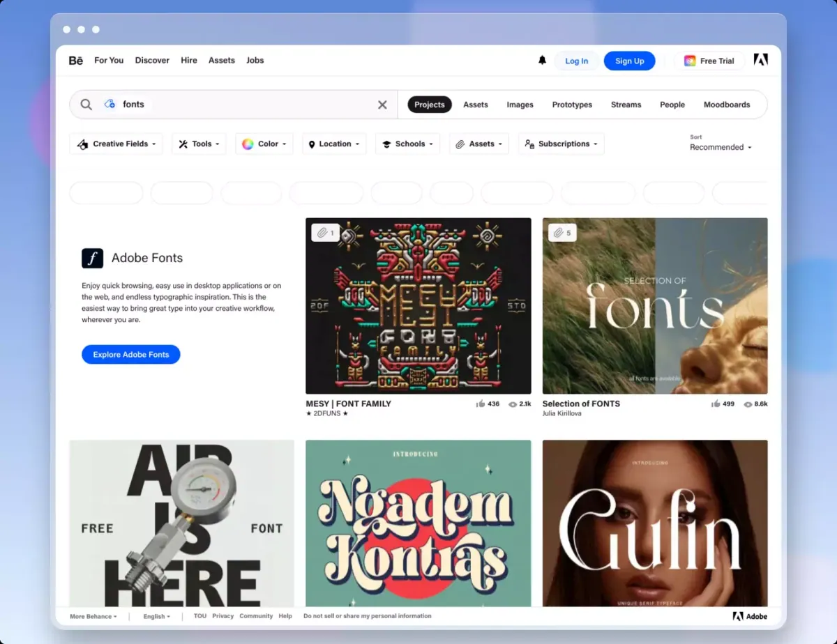Click attachment badge on MESY project
Screen dimensions: 837x644
point(326,233)
